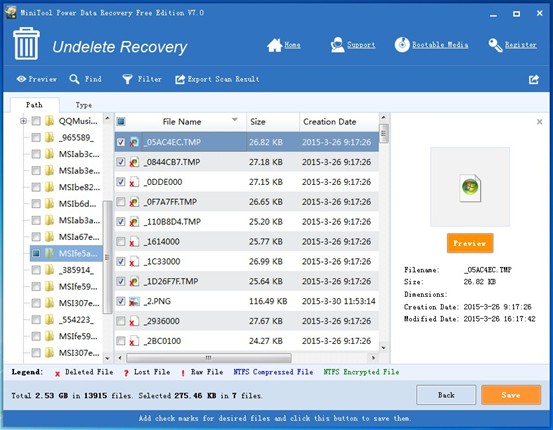
Task: Click the Register key icon
Action: 495,45
